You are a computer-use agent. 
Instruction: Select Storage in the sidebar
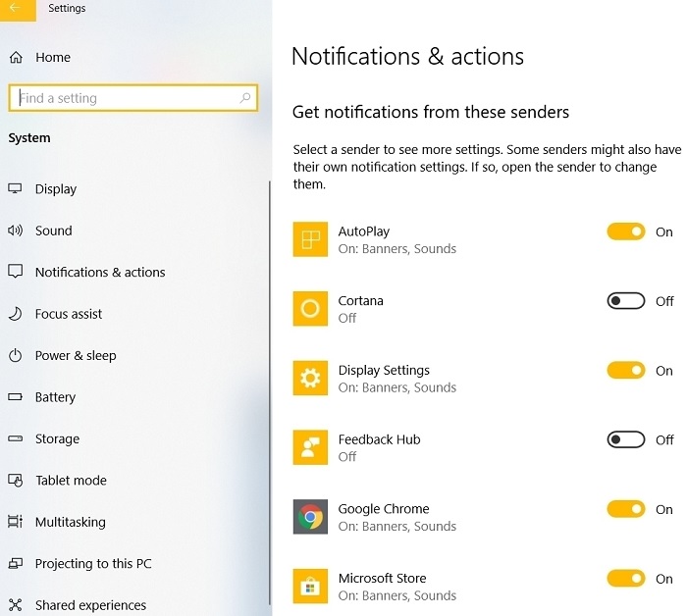click(57, 438)
